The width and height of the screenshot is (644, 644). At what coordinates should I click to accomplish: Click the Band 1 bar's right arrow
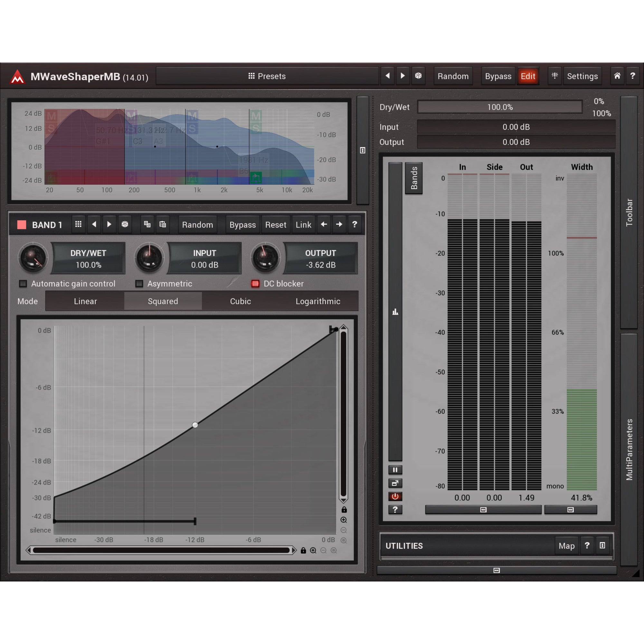tap(339, 224)
